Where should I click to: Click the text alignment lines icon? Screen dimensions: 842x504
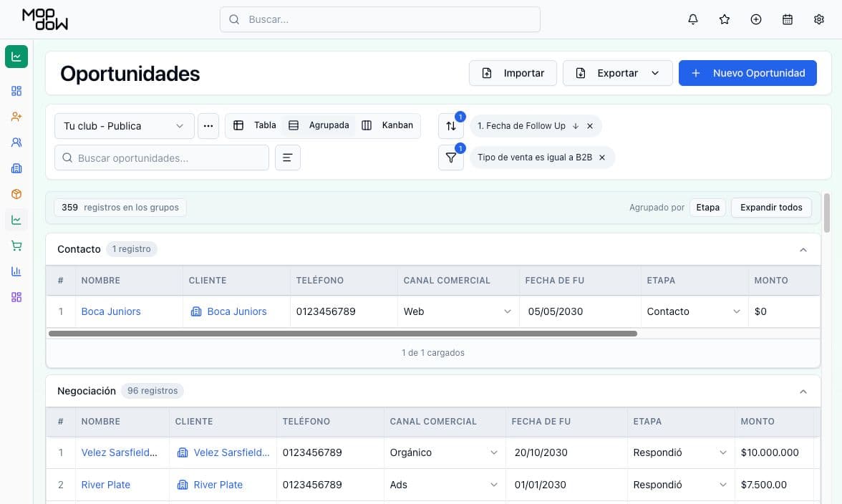(287, 157)
